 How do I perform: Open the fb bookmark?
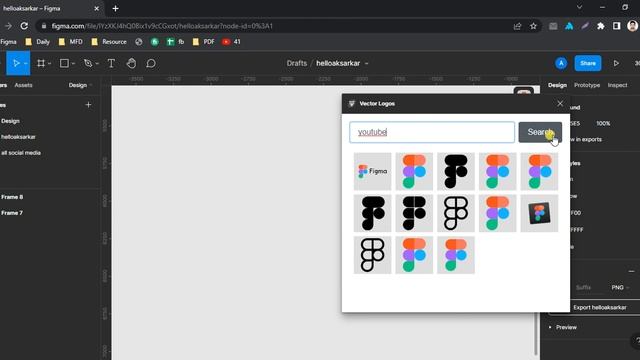click(x=176, y=42)
